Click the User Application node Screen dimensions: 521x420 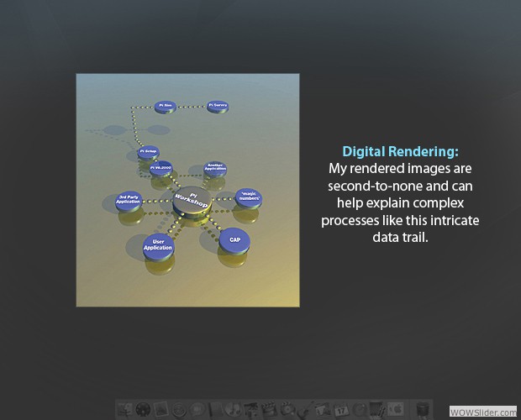click(x=157, y=244)
